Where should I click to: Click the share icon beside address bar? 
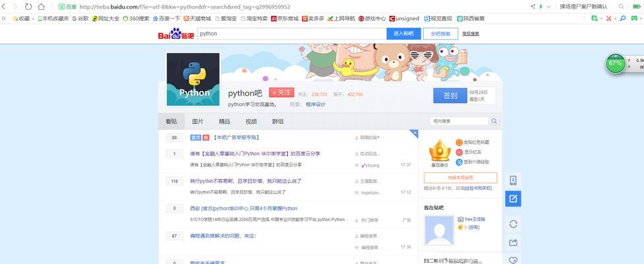click(533, 7)
